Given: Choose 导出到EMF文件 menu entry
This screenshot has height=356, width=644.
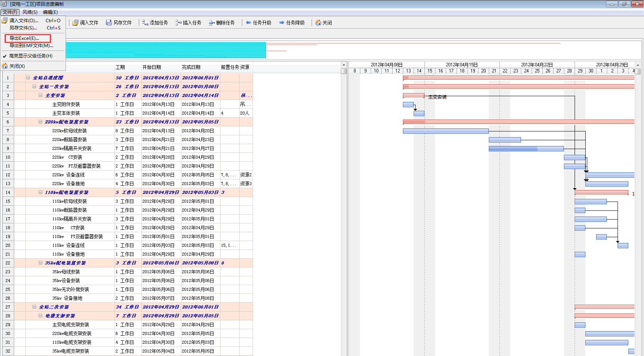Looking at the screenshot, I should pos(31,46).
